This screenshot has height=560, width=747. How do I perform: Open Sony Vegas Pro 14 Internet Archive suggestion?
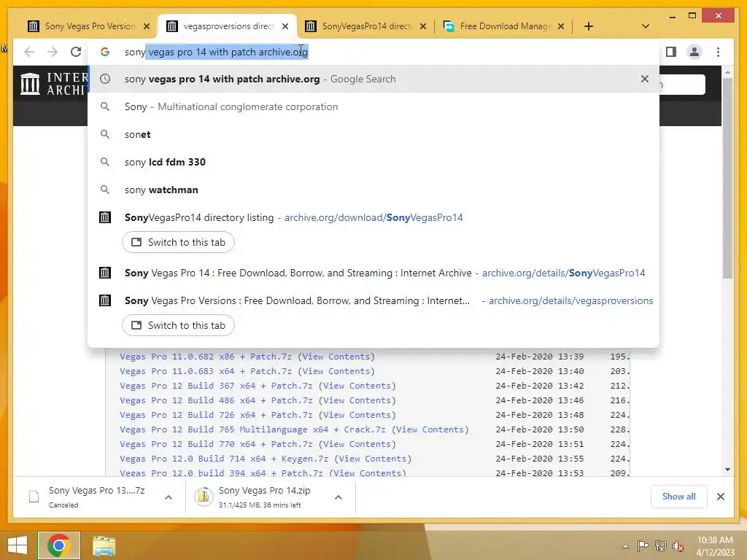click(373, 273)
